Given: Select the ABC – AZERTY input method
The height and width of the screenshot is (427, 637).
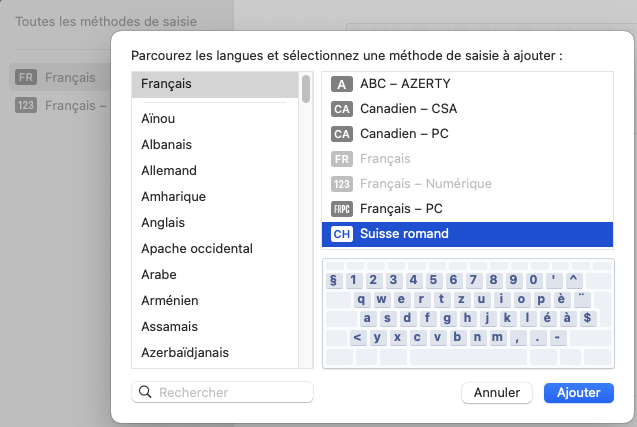Looking at the screenshot, I should [405, 84].
